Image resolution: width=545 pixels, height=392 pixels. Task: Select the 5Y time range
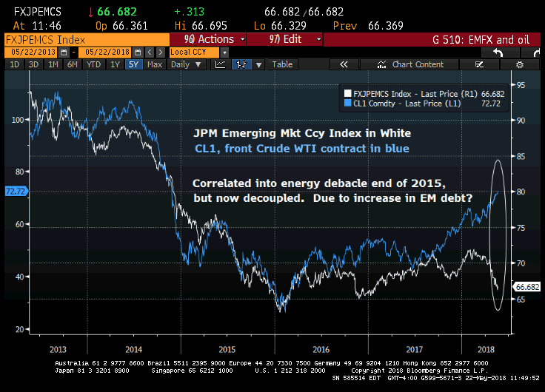coord(133,64)
